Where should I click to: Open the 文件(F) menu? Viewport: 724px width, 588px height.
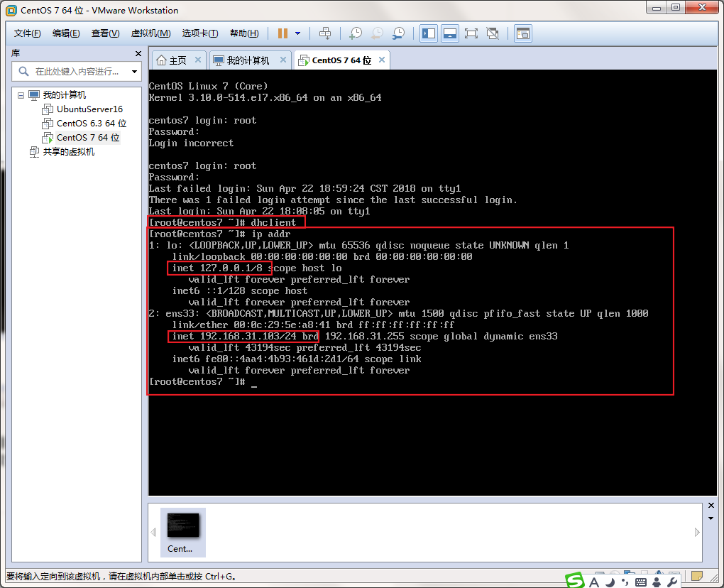[x=27, y=33]
